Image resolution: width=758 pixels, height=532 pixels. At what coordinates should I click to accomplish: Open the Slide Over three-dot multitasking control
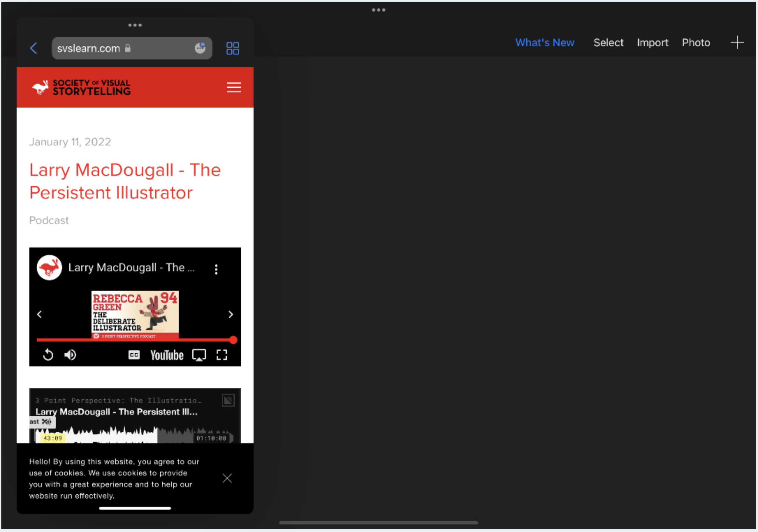135,25
